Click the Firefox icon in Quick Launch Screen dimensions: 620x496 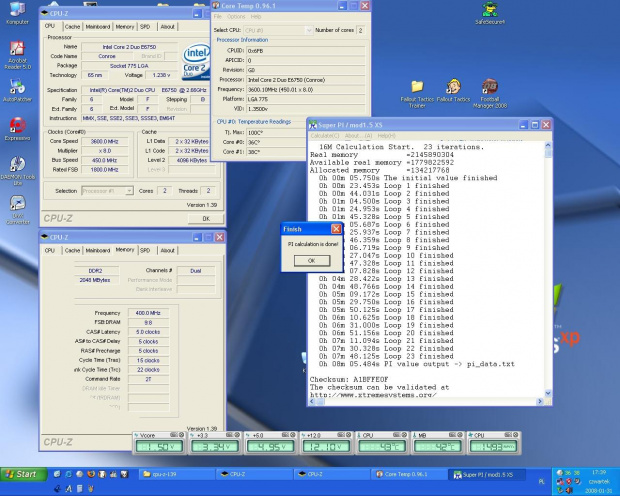[91, 473]
